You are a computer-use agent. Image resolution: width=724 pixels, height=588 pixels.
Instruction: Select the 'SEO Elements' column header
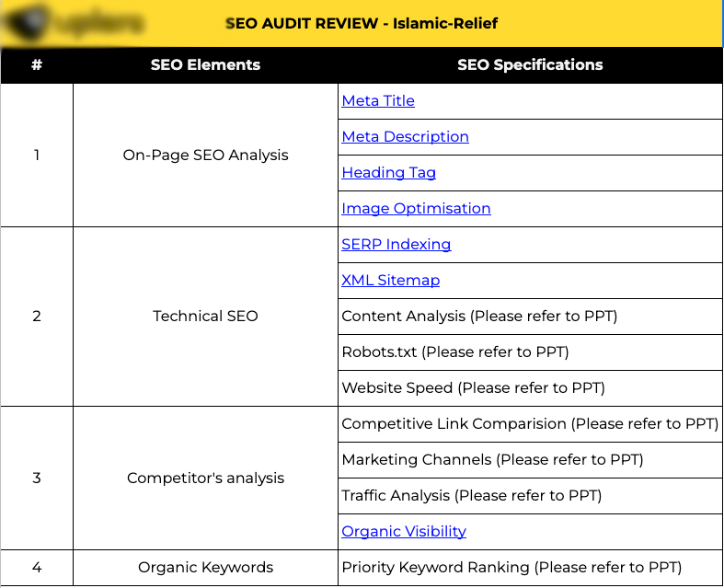pyautogui.click(x=205, y=64)
